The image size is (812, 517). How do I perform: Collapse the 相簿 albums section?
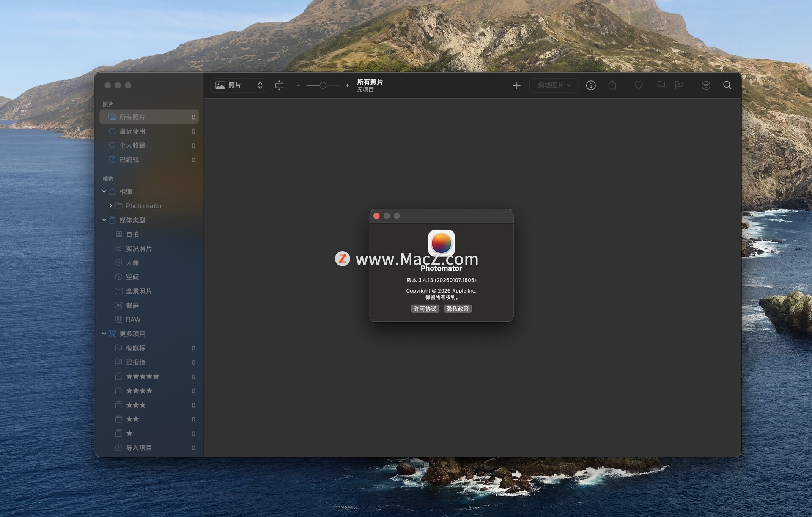tap(104, 191)
